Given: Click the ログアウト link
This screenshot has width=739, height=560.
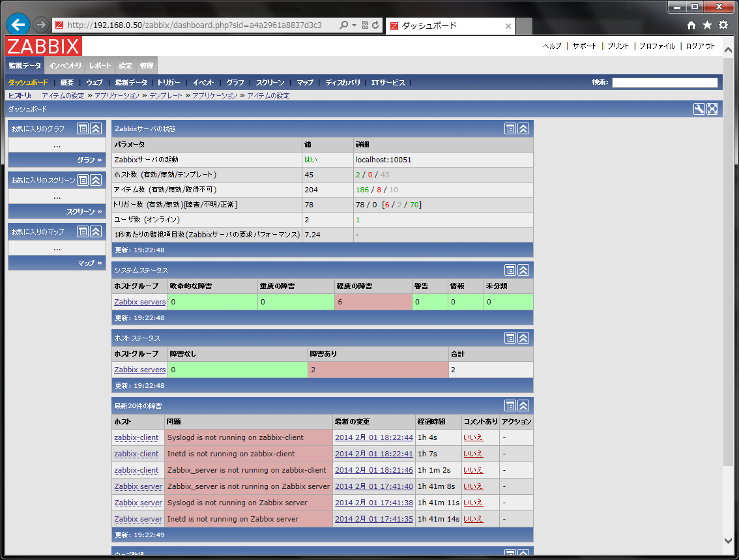Looking at the screenshot, I should pyautogui.click(x=701, y=46).
